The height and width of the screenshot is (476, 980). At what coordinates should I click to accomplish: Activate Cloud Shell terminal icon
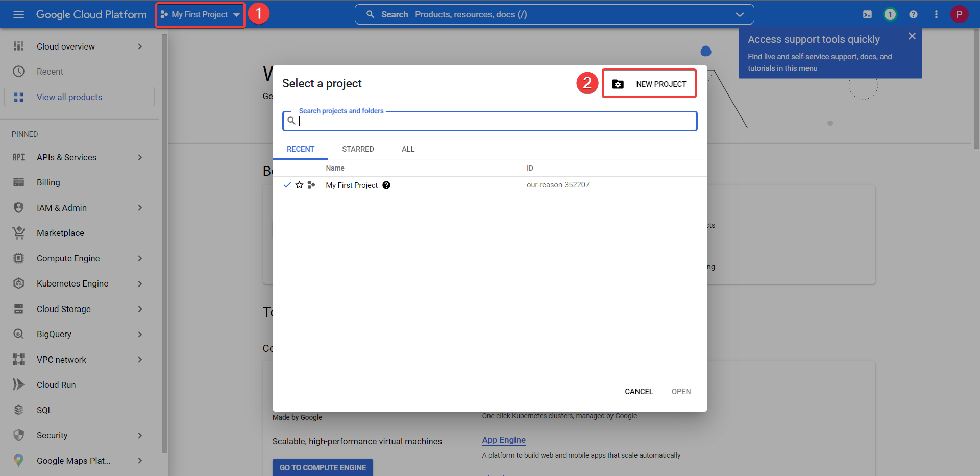867,14
